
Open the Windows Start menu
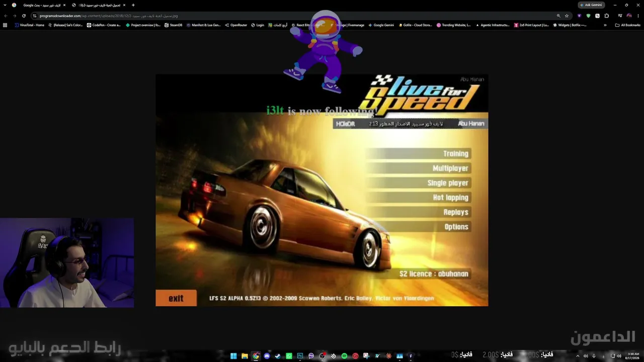coord(233,356)
